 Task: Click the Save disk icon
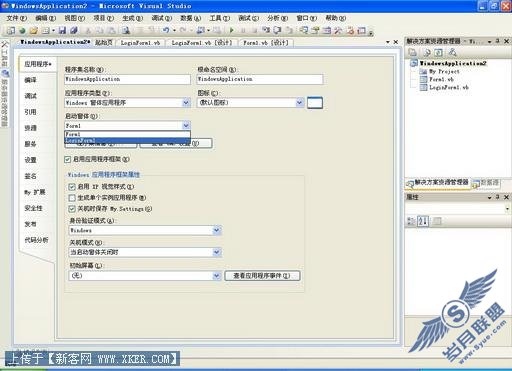pos(62,31)
